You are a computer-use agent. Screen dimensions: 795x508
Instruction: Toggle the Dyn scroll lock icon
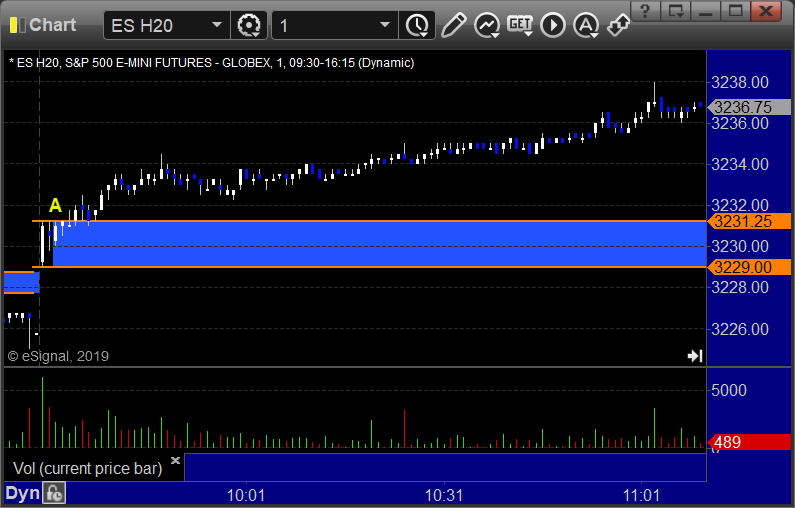54,493
